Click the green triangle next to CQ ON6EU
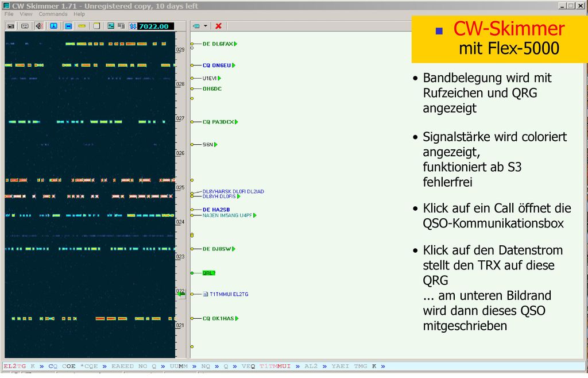The height and width of the screenshot is (378, 588). click(x=234, y=65)
